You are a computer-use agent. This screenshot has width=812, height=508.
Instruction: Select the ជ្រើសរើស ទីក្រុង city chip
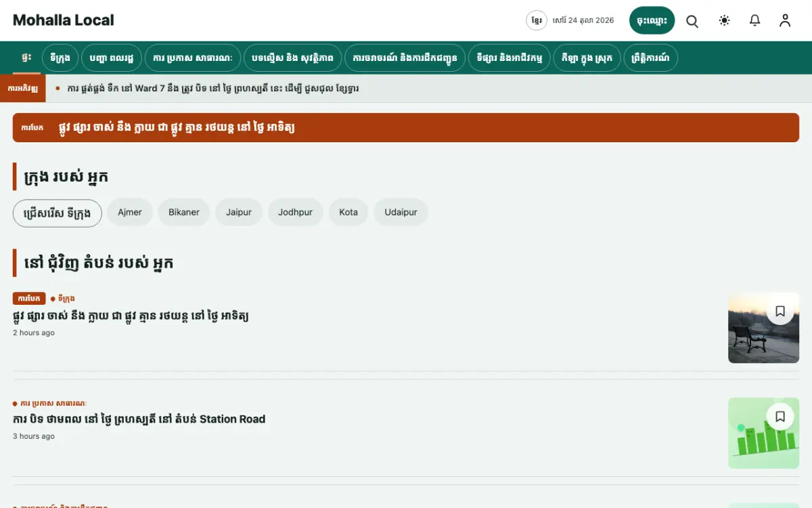58,213
